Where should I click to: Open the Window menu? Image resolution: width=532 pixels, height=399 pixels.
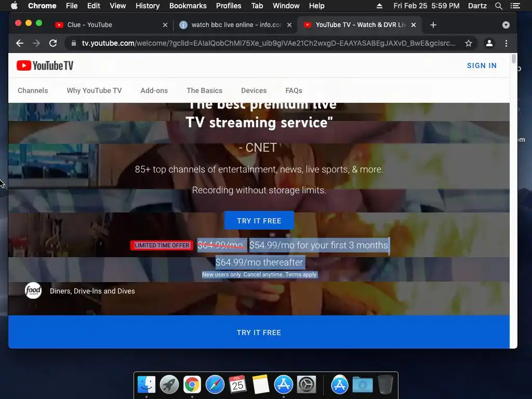click(286, 6)
